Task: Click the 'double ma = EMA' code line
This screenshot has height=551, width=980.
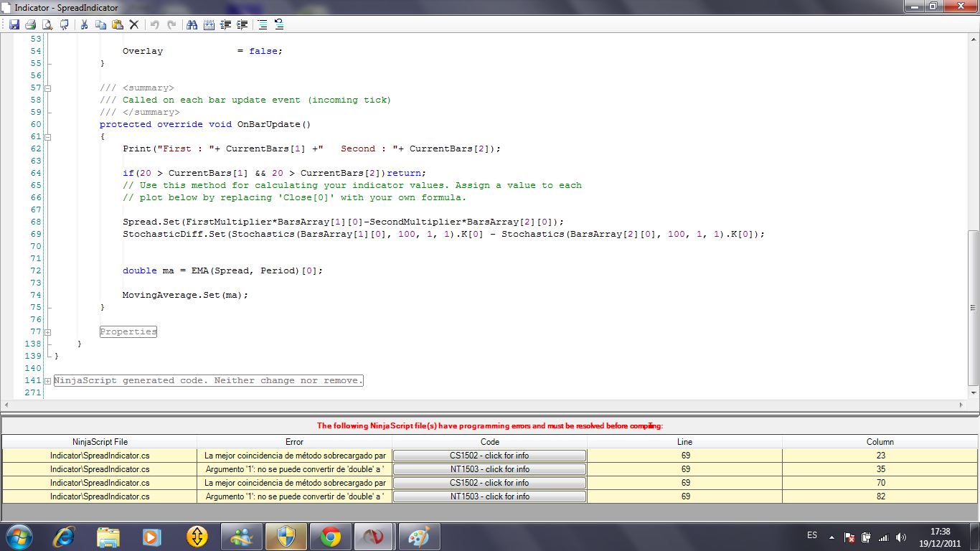Action: pyautogui.click(x=223, y=271)
